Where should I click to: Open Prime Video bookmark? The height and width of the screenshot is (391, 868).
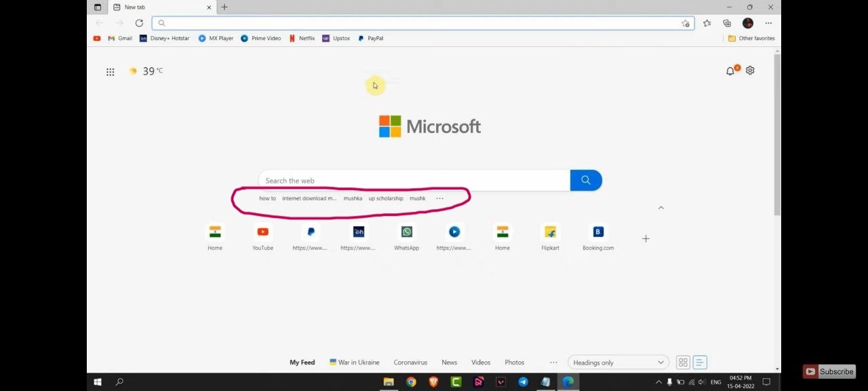(261, 39)
